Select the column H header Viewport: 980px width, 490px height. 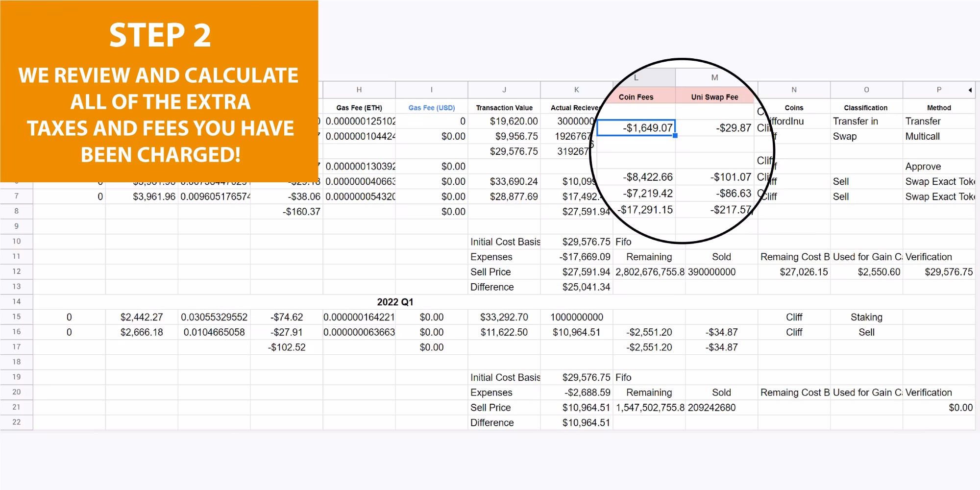[x=359, y=90]
